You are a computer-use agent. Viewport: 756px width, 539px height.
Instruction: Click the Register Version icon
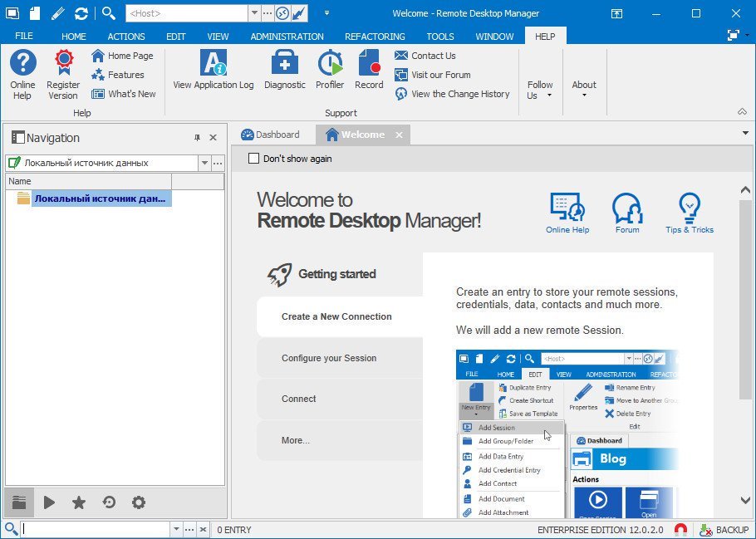[62, 73]
